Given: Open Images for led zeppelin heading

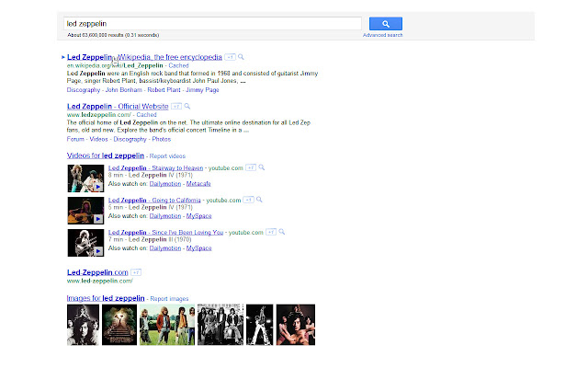Looking at the screenshot, I should click(x=106, y=298).
